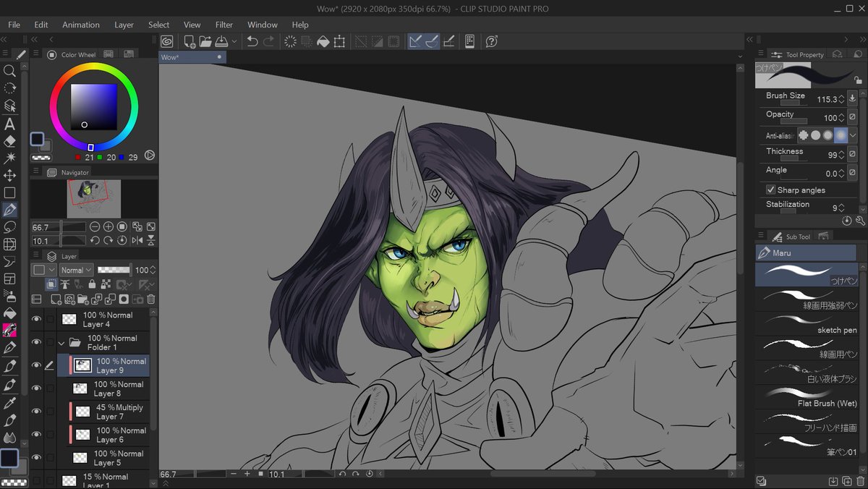This screenshot has width=868, height=489.
Task: Select the Fill bucket tool
Action: (9, 313)
